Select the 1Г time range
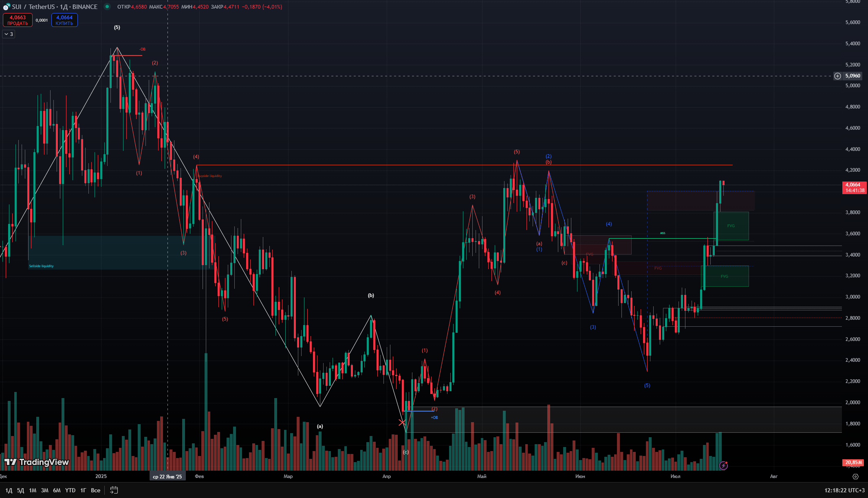 pos(83,490)
